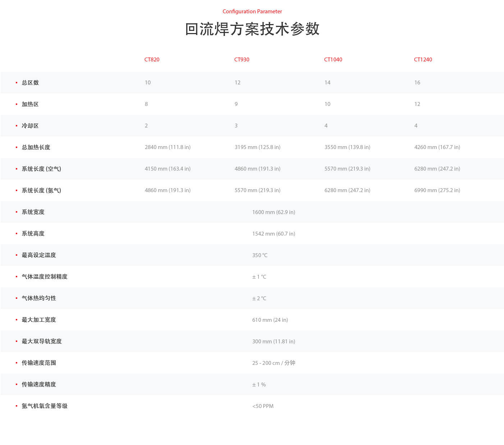Select the CT1240 model header
Image resolution: width=504 pixels, height=445 pixels.
[423, 60]
